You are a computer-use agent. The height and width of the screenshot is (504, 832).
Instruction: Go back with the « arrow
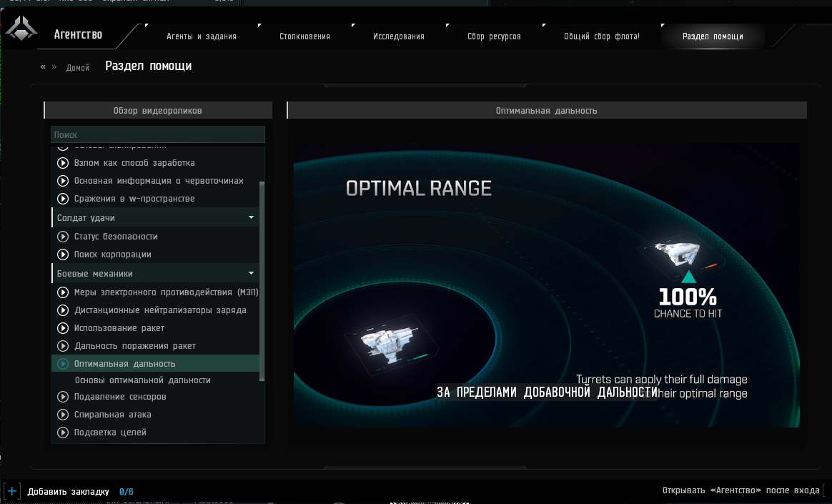click(43, 67)
